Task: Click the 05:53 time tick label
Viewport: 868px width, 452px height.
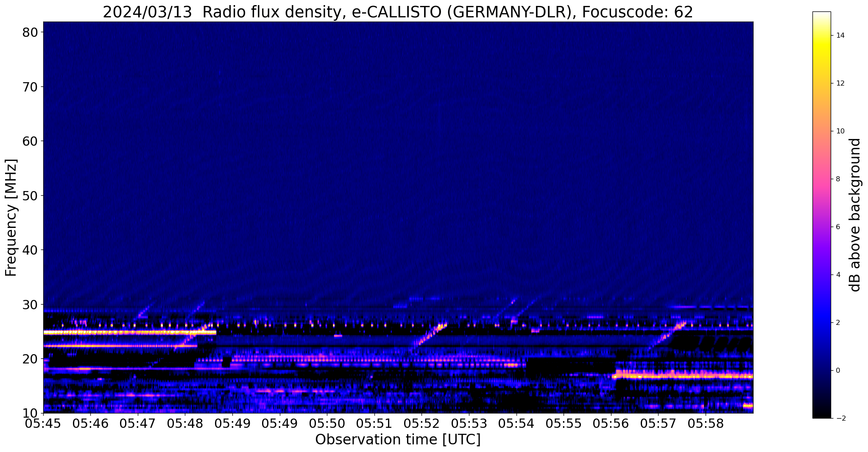Action: pyautogui.click(x=469, y=424)
